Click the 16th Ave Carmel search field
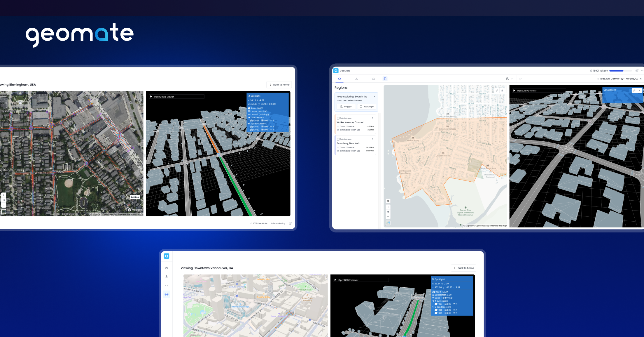 (618, 79)
